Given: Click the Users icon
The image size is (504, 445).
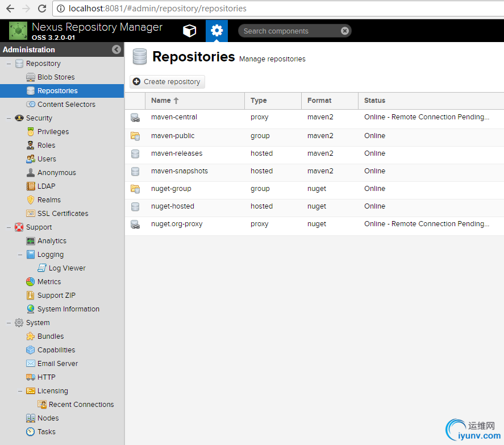Looking at the screenshot, I should pyautogui.click(x=31, y=159).
